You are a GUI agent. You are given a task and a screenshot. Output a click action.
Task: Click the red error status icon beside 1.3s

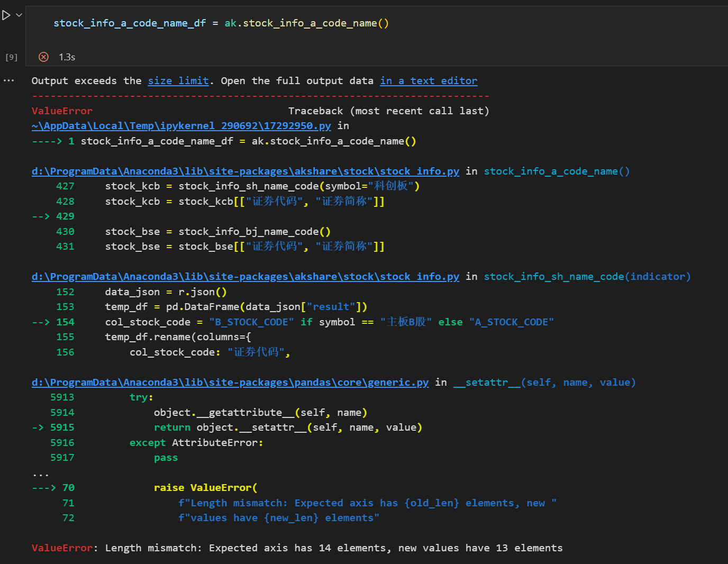pyautogui.click(x=43, y=57)
